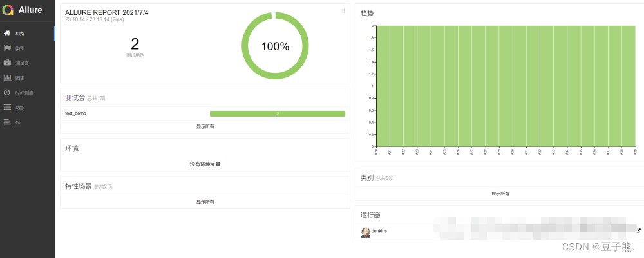644x258 pixels.
Task: Click the trend bar for build #35
Action: 588,86
